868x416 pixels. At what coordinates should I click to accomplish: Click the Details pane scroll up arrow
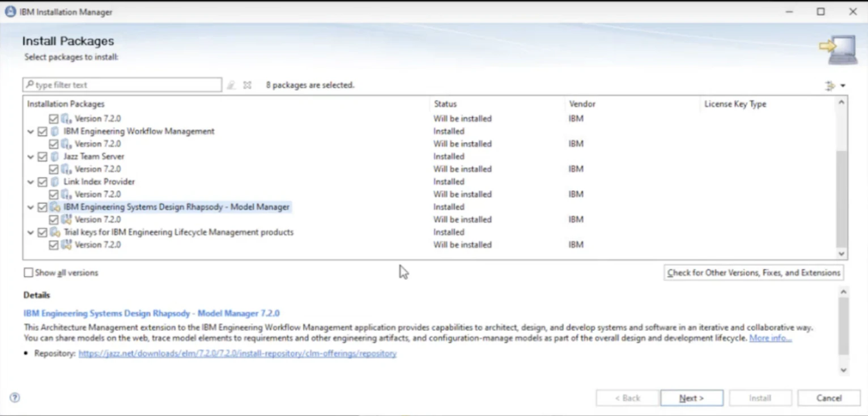coord(844,292)
